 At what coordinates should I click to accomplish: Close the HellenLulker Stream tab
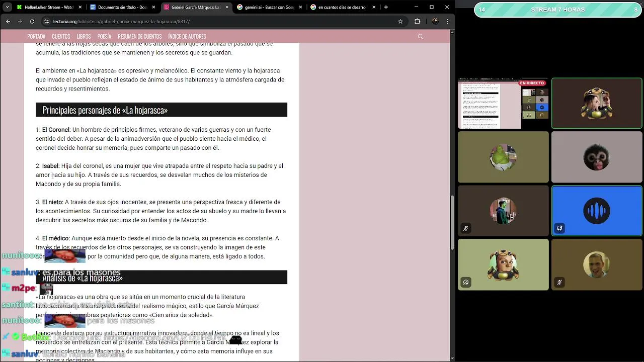[x=80, y=7]
